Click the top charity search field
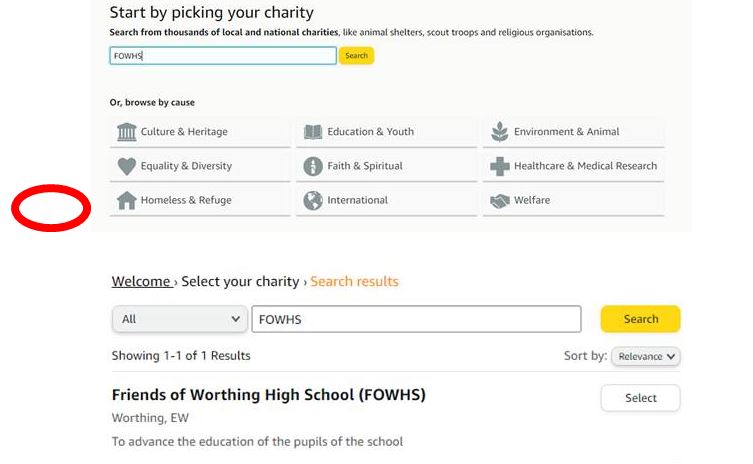753x464 pixels. pos(223,56)
